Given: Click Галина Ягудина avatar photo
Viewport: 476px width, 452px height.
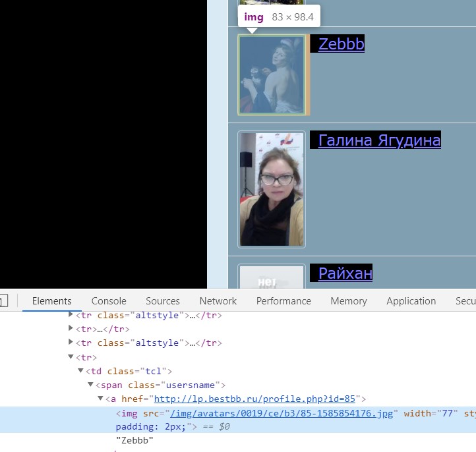Looking at the screenshot, I should point(272,189).
